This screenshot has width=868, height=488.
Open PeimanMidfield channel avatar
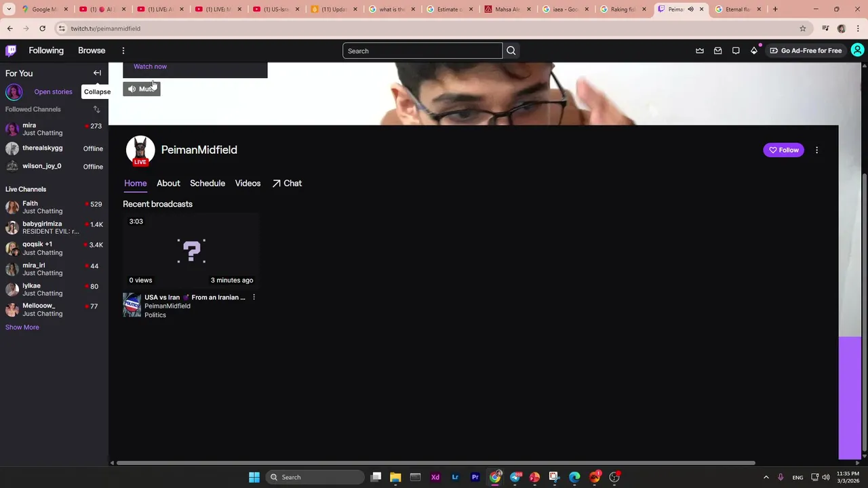pyautogui.click(x=140, y=150)
